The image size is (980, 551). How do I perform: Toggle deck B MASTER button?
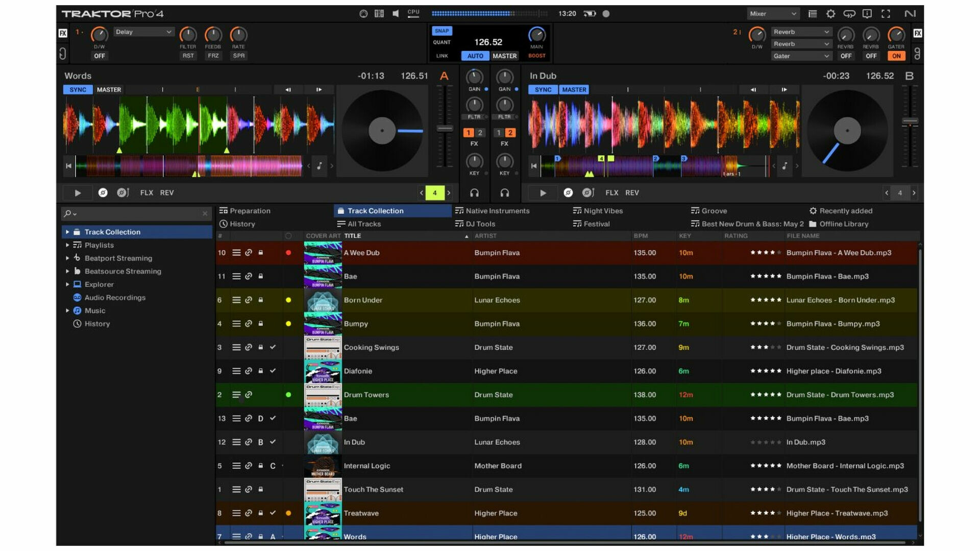[574, 90]
